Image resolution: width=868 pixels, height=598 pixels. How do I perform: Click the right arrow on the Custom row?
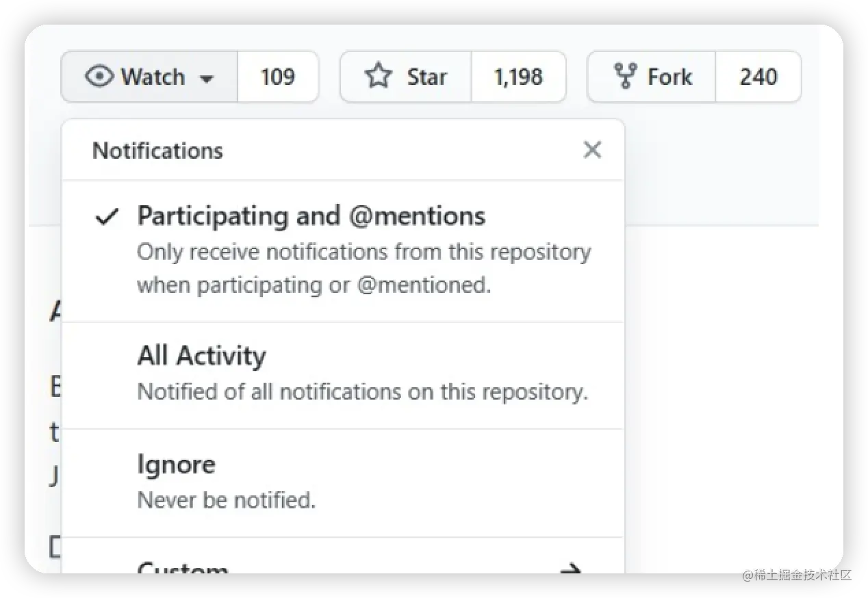click(570, 568)
